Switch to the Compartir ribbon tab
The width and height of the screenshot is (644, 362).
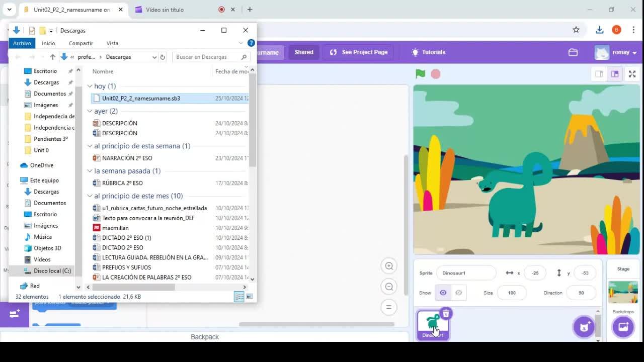(81, 43)
